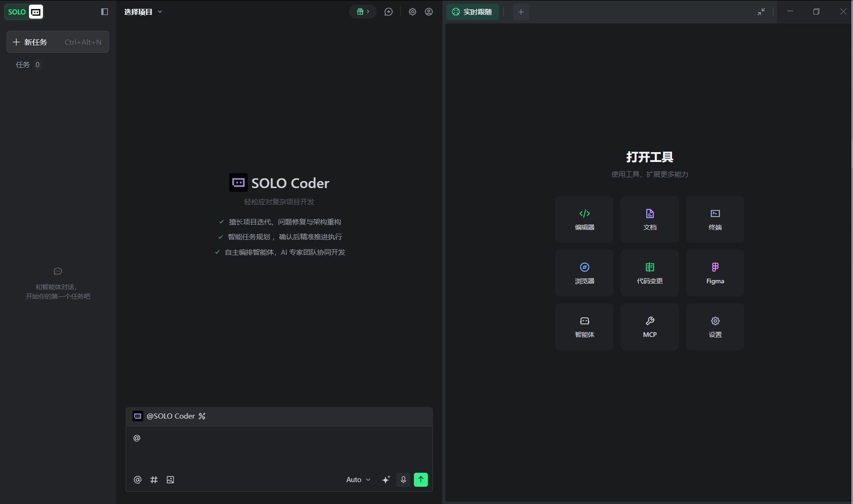Focus the chat message input field
The image size is (853, 504).
(279, 448)
